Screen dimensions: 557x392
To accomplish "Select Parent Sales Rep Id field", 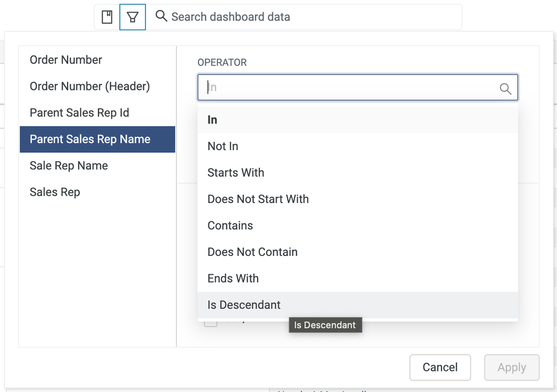I will click(x=79, y=113).
